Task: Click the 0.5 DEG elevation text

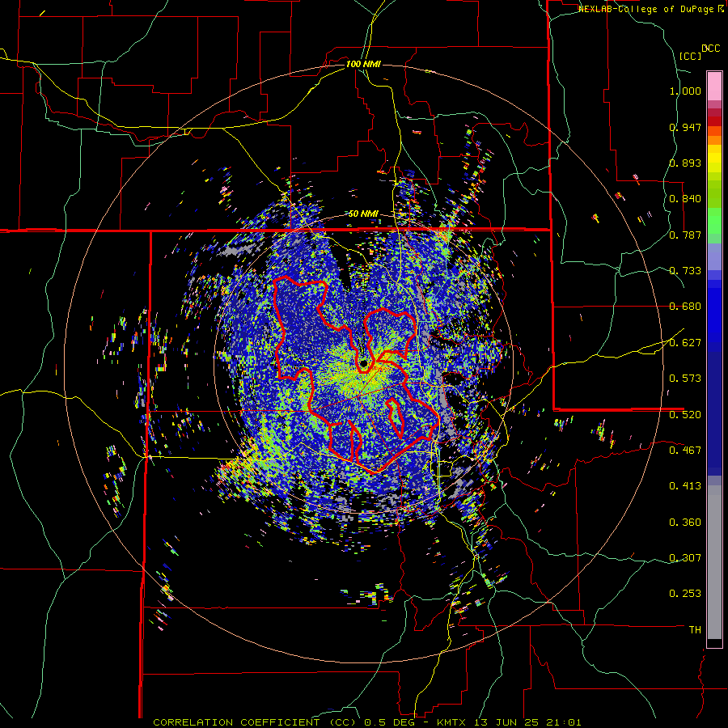Action: [389, 722]
